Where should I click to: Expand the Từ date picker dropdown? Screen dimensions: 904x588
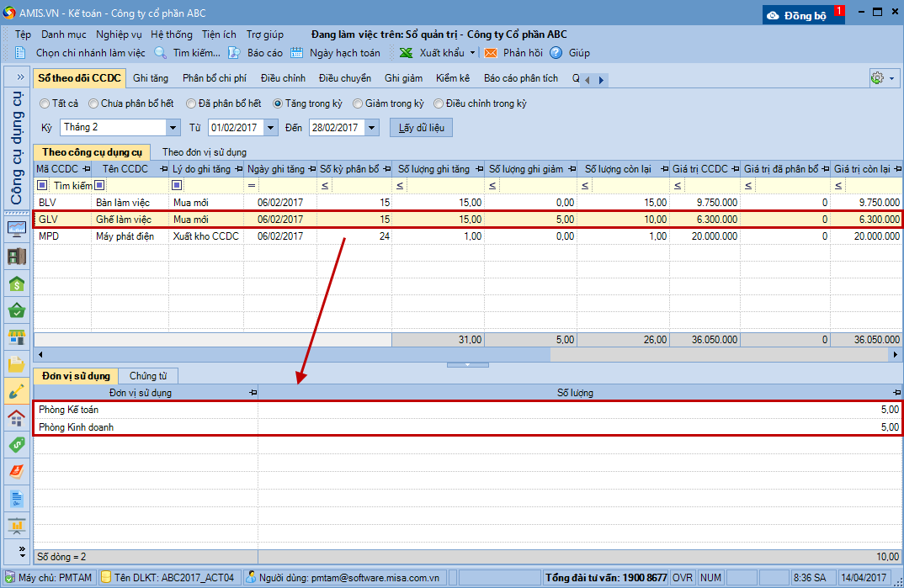point(270,128)
